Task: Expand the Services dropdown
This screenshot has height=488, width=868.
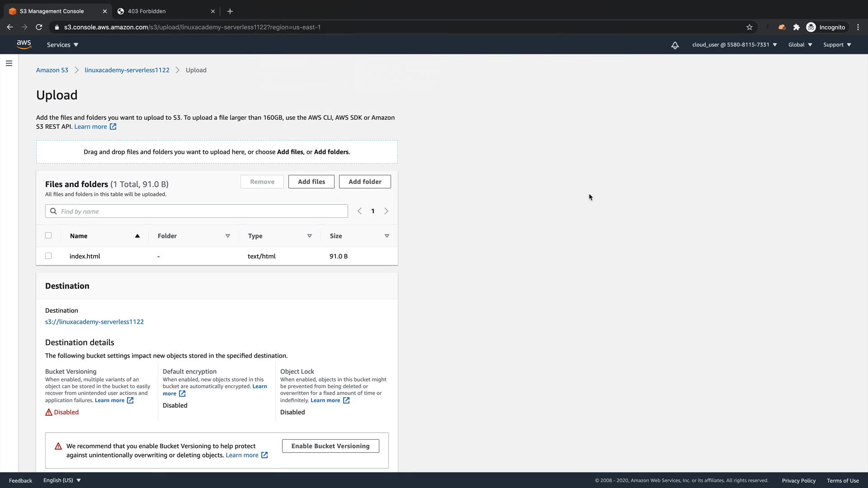Action: pos(62,45)
